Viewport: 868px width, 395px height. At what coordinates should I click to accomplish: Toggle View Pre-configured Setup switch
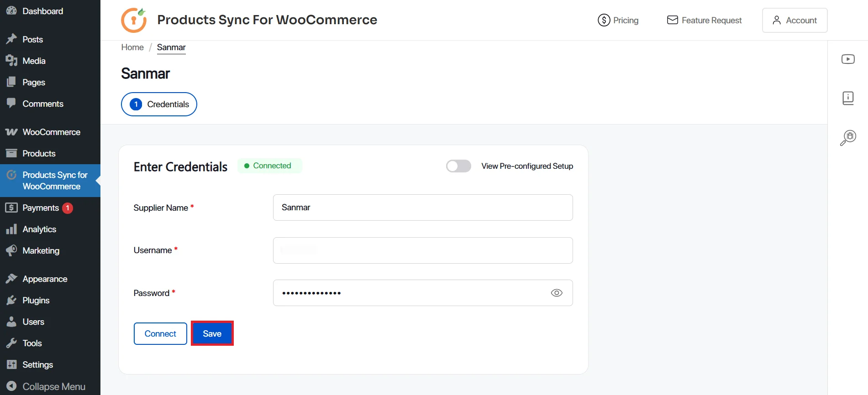click(458, 166)
